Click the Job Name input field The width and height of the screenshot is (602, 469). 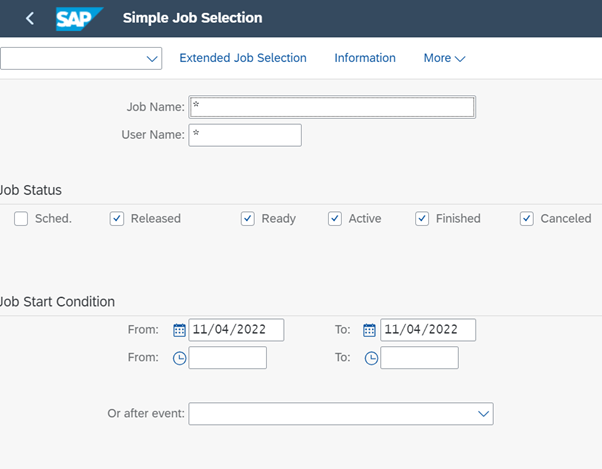coord(331,107)
